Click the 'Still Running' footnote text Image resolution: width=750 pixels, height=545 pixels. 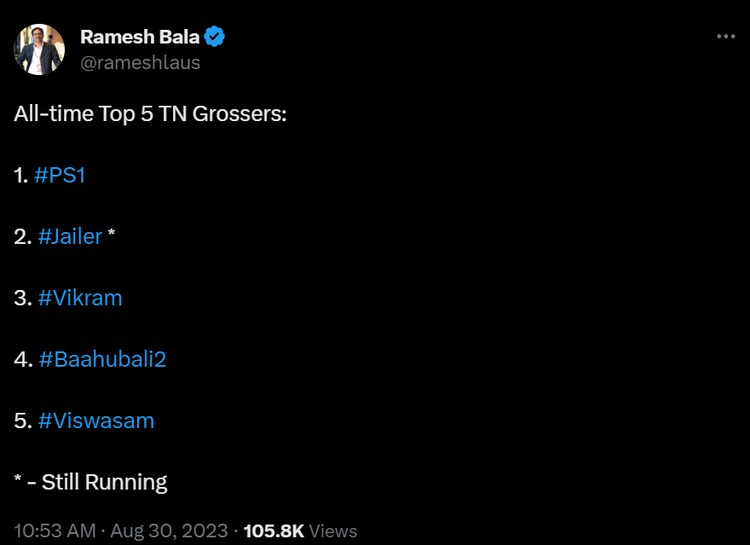click(104, 482)
